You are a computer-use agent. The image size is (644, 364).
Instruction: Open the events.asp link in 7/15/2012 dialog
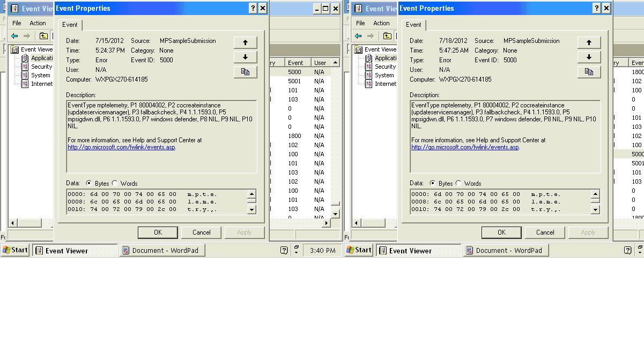(x=121, y=147)
